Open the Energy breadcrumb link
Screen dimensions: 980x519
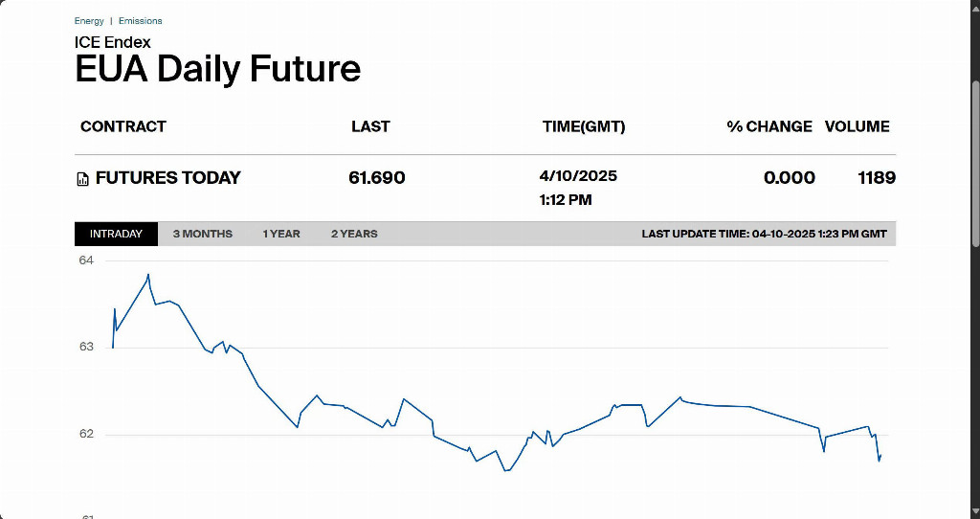tap(89, 21)
